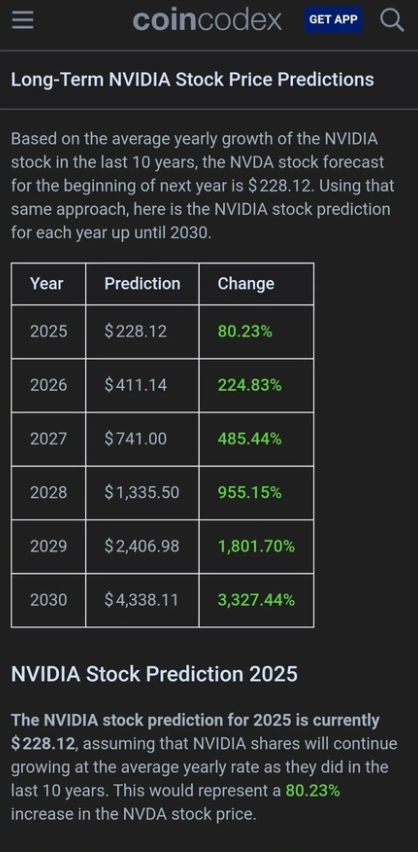Click the NVIDIA Stock Prediction 2025 heading
Image resolution: width=418 pixels, height=852 pixels.
pyautogui.click(x=154, y=674)
